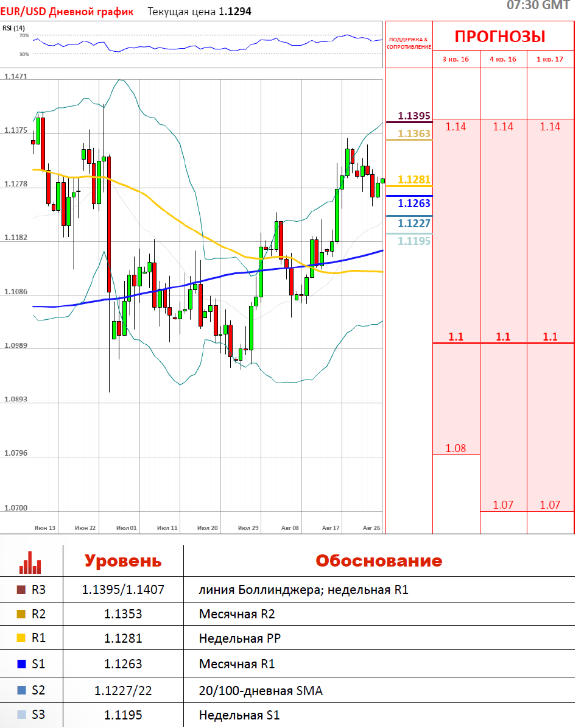Click the ПРОГНОЗЫ header
The image size is (584, 728).
[500, 36]
